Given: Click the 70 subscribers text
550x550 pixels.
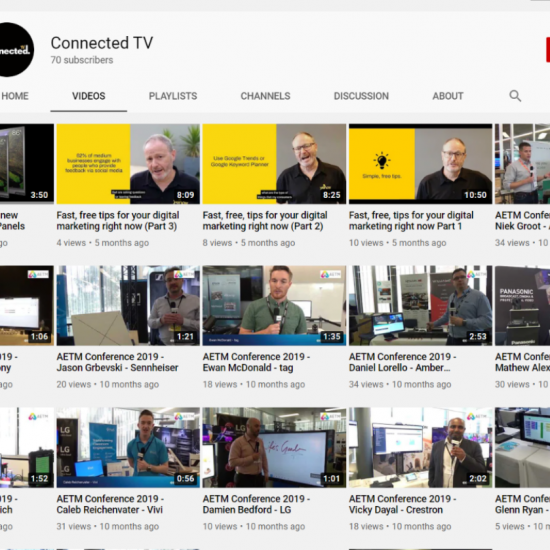Looking at the screenshot, I should (x=82, y=60).
